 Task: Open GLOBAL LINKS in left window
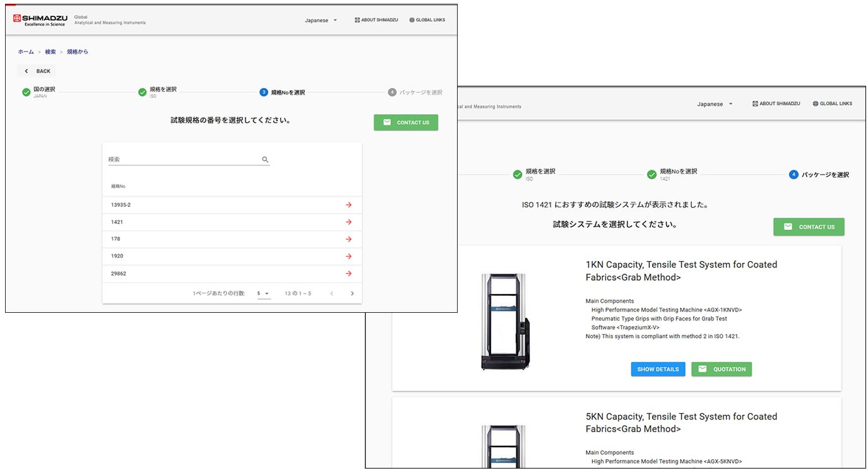[x=427, y=20]
